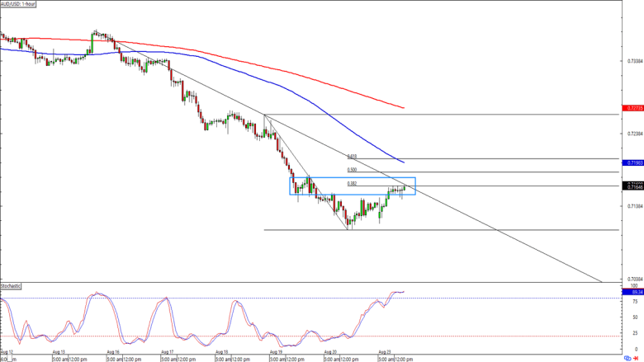Viewport: 644px width, 362px height.
Task: Click the Aug 13 date label
Action: [59, 352]
